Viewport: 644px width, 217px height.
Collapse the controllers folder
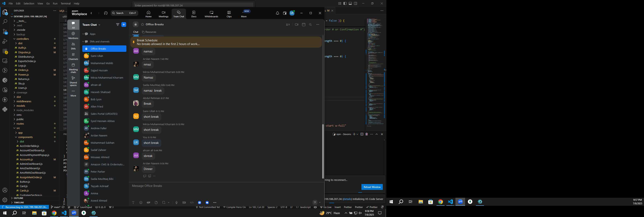(23, 39)
